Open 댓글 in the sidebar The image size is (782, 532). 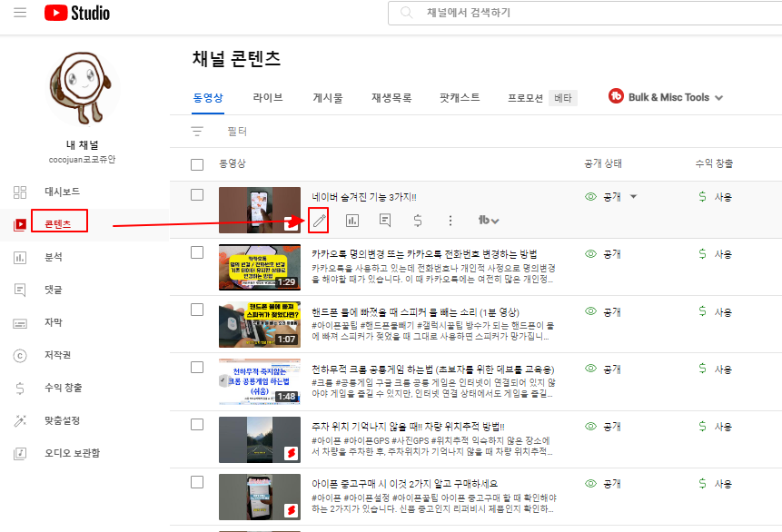point(54,290)
